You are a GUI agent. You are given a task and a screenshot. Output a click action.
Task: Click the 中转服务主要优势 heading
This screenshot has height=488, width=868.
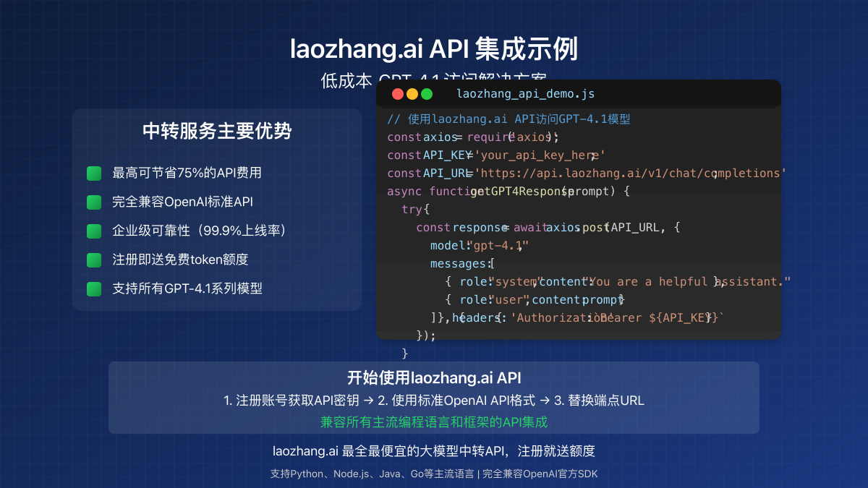(x=217, y=132)
